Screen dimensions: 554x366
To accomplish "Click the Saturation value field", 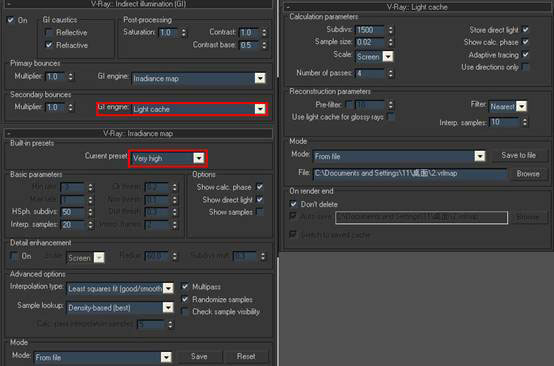I will pyautogui.click(x=168, y=33).
